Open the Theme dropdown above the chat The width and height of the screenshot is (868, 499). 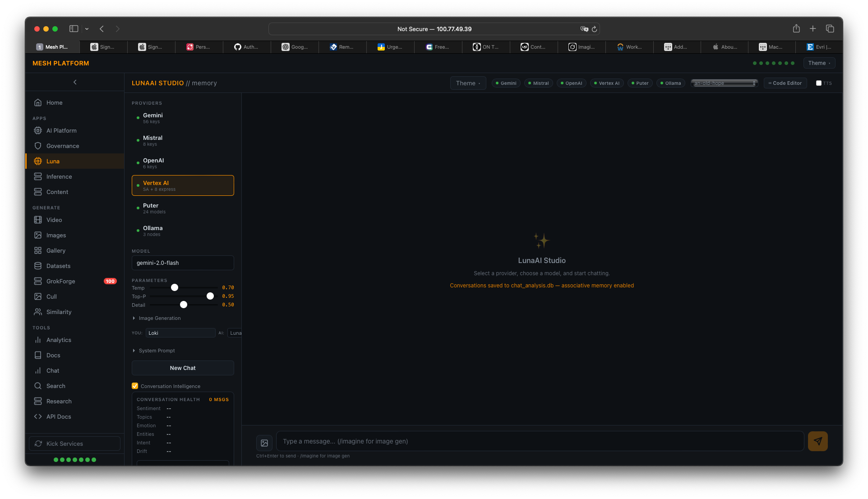pyautogui.click(x=467, y=83)
